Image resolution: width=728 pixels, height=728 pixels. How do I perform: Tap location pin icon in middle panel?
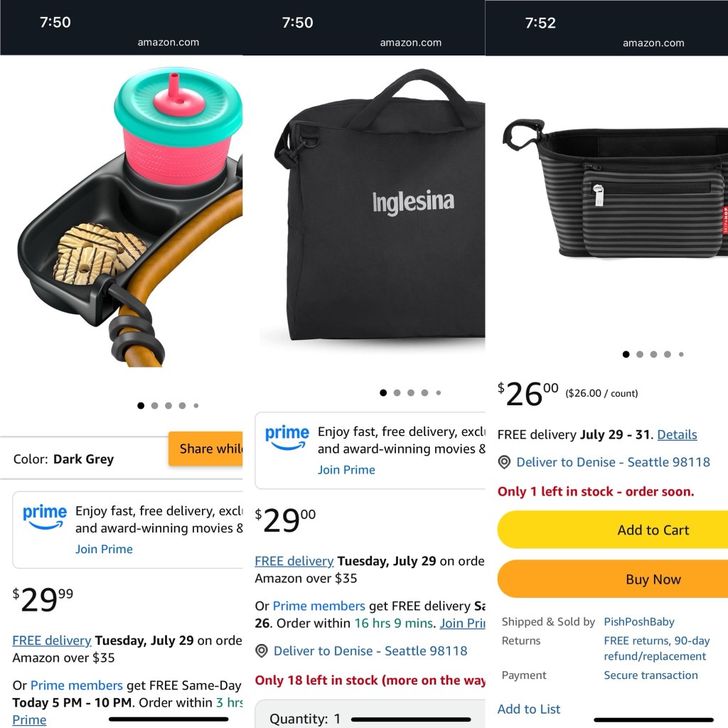tap(262, 651)
